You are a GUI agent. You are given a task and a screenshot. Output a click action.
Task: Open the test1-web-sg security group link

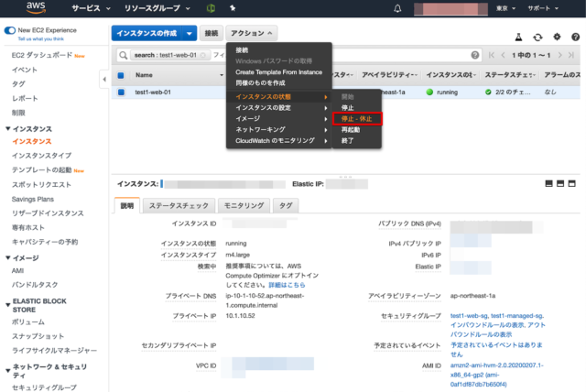click(469, 316)
